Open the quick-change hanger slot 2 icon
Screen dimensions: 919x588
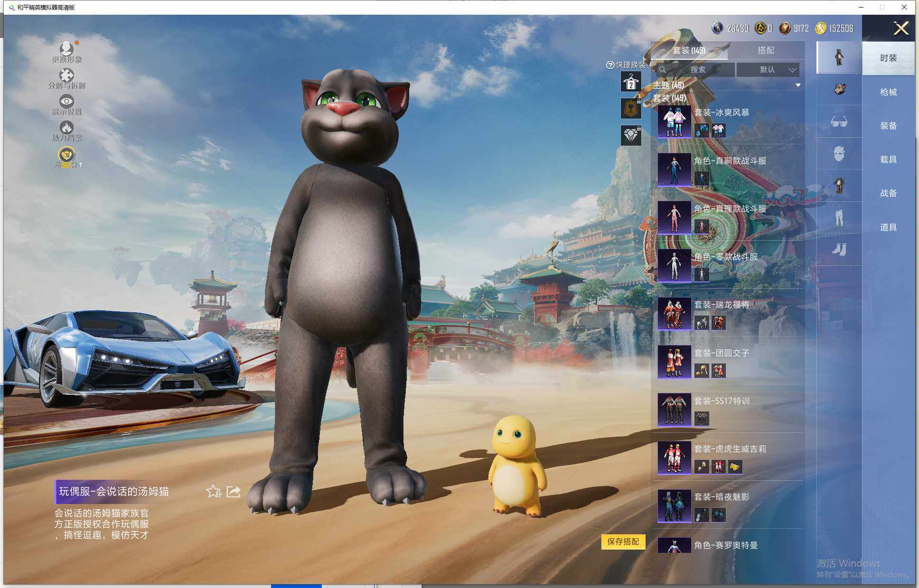click(631, 82)
